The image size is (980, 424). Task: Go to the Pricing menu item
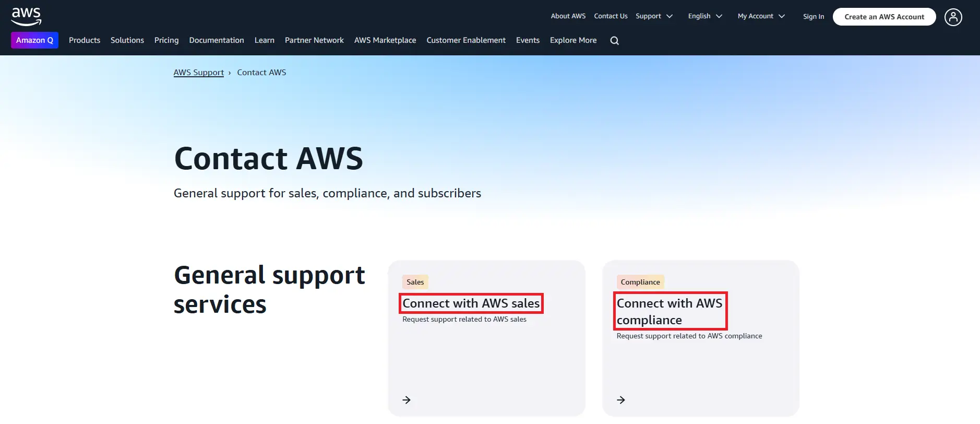click(x=166, y=40)
